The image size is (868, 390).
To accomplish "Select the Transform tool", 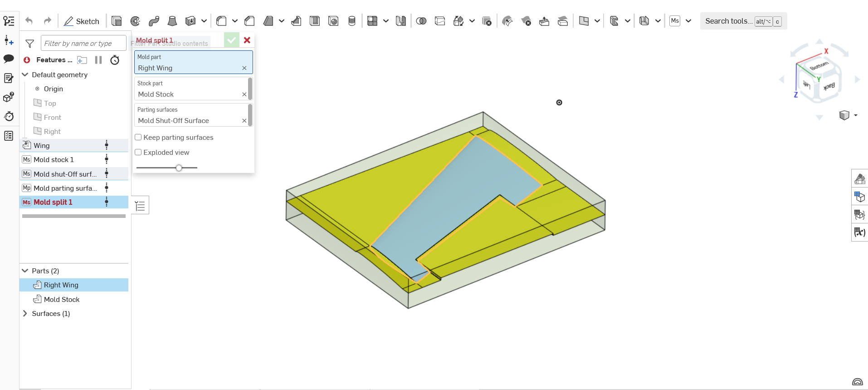I will point(458,21).
